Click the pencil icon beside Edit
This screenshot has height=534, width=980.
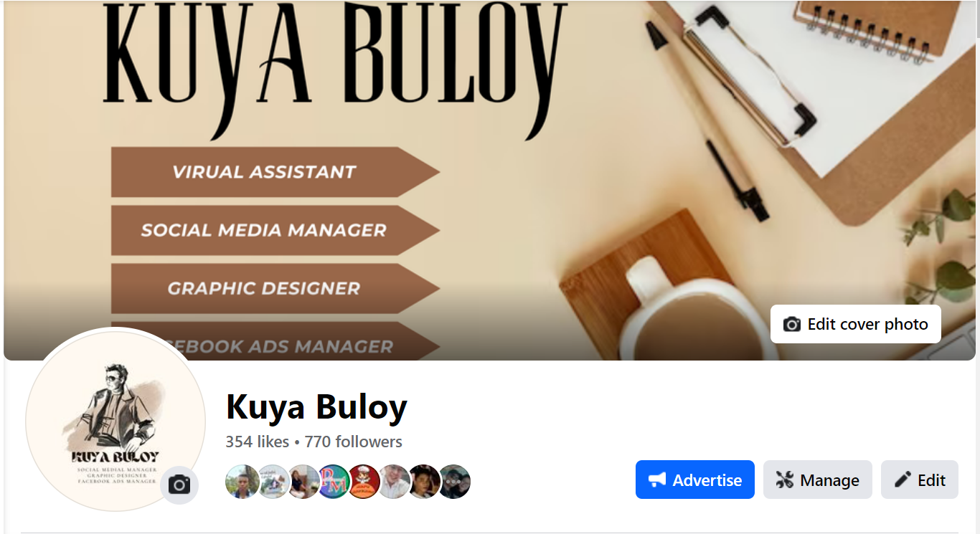[x=903, y=480]
